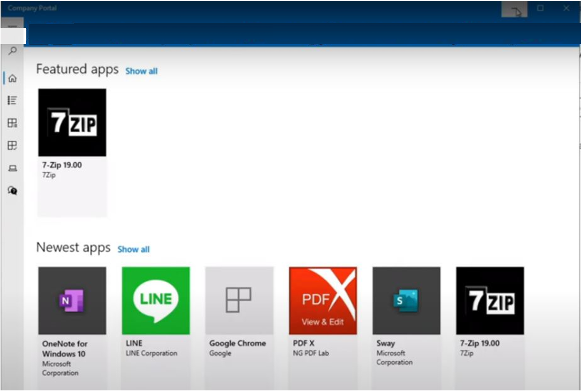Screen dimensions: 582x392
Task: Click the second app grid icon in sidebar
Action: coord(12,145)
